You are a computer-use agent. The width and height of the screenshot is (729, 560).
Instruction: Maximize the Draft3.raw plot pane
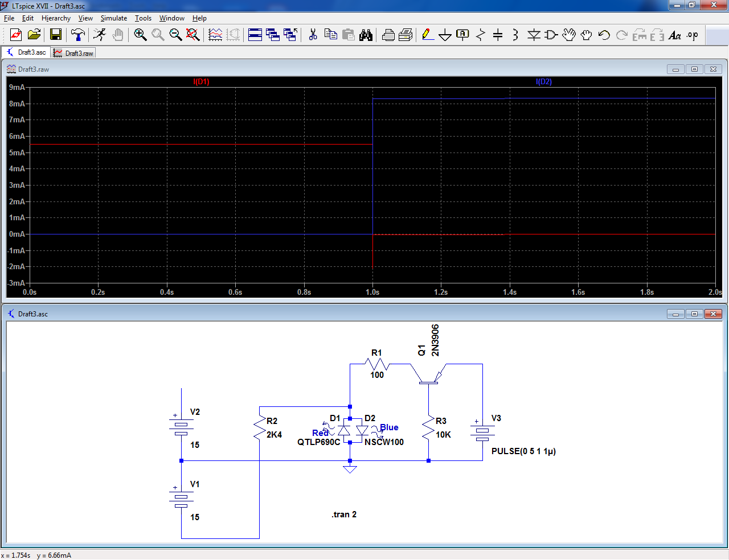[694, 69]
